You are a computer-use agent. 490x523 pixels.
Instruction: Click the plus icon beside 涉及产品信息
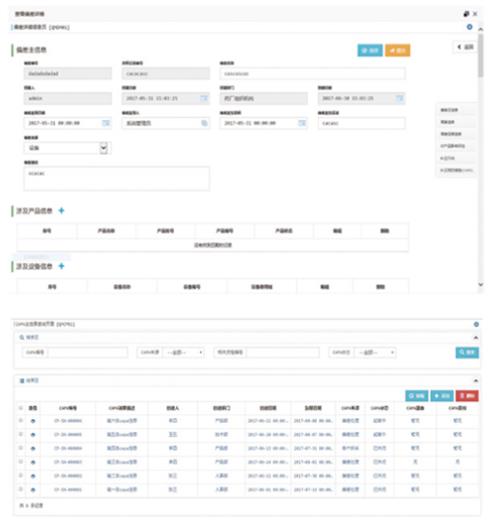click(61, 210)
